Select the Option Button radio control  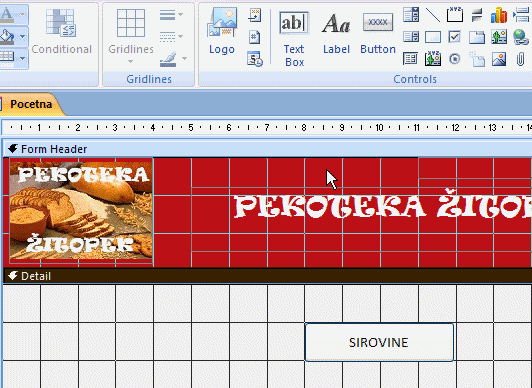coord(454,59)
